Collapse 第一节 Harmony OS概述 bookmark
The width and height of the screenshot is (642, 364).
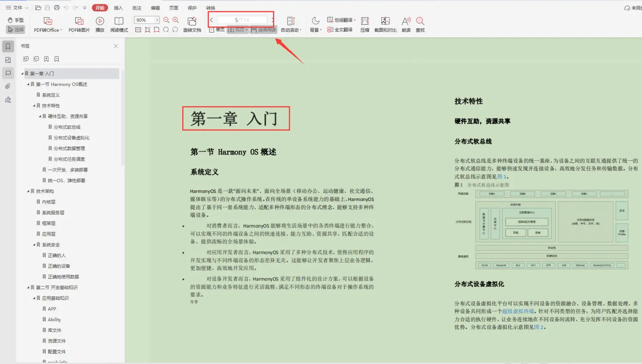pyautogui.click(x=28, y=84)
